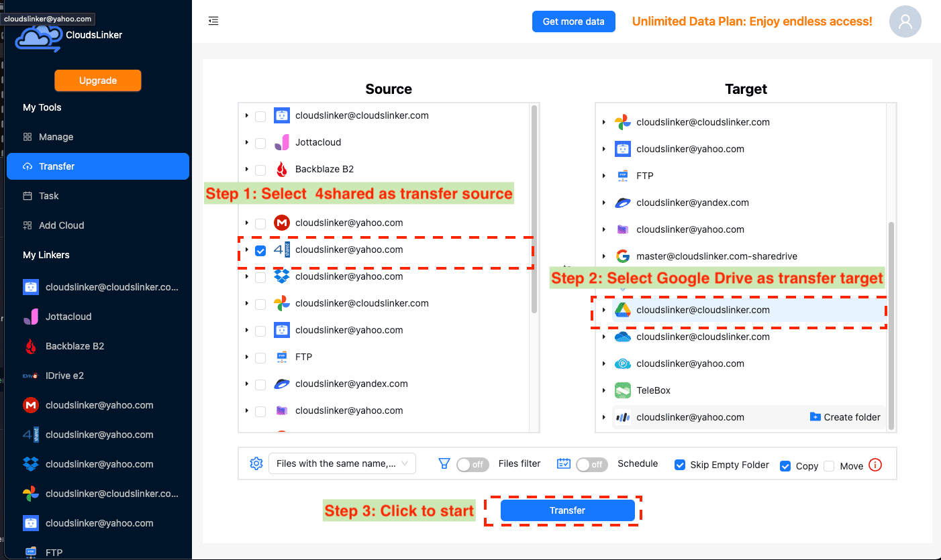
Task: Go to the Add Cloud menu item
Action: 61,225
